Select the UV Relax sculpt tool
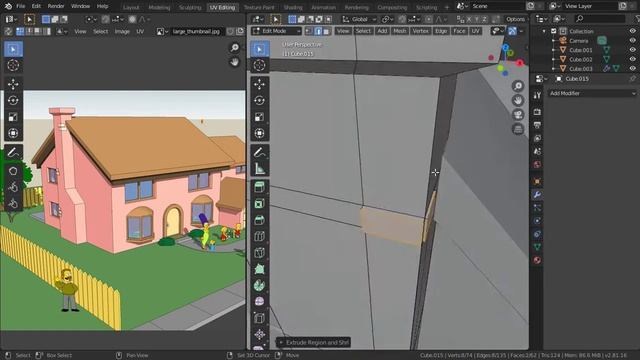The width and height of the screenshot is (640, 360). click(x=13, y=187)
